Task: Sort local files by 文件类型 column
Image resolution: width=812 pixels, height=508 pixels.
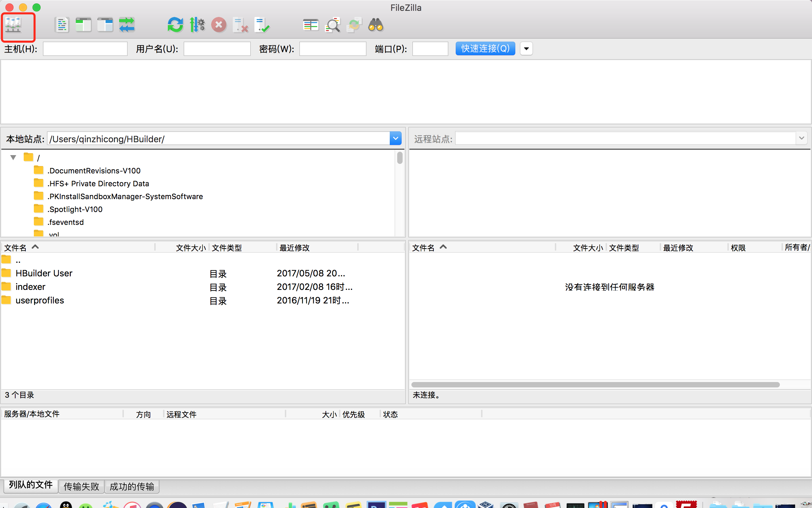Action: pyautogui.click(x=243, y=248)
